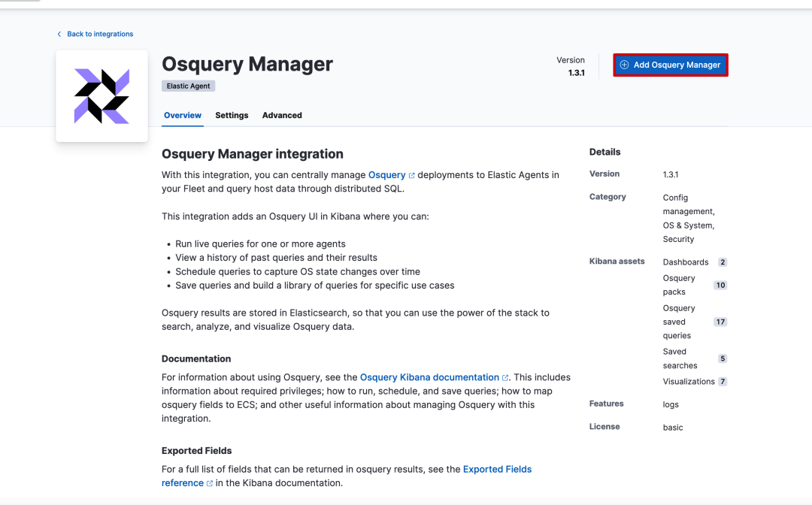
Task: Click bullet 'Save queries and build a library'
Action: tap(315, 285)
